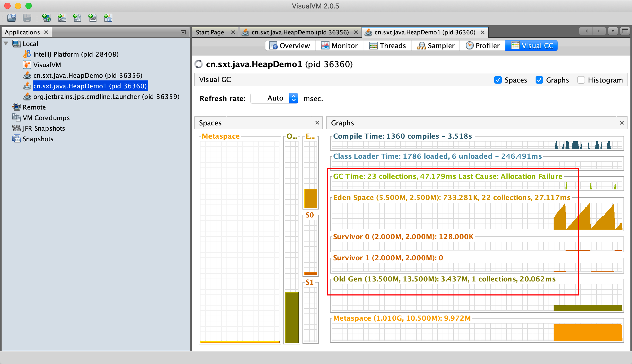Viewport: 632px width, 364px height.
Task: Minimize the Applications panel using its window icon
Action: pos(183,32)
